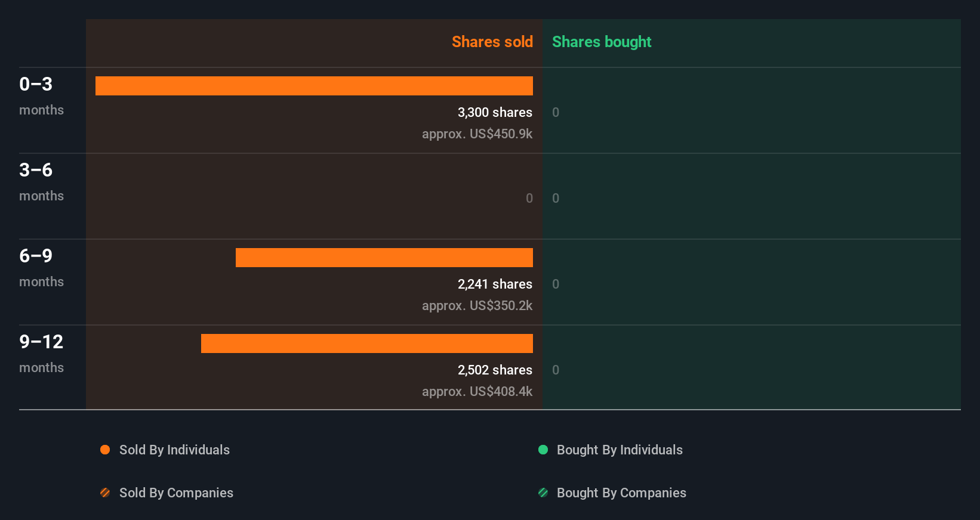Click the 2,502 shares value
The width and height of the screenshot is (980, 520).
(495, 370)
